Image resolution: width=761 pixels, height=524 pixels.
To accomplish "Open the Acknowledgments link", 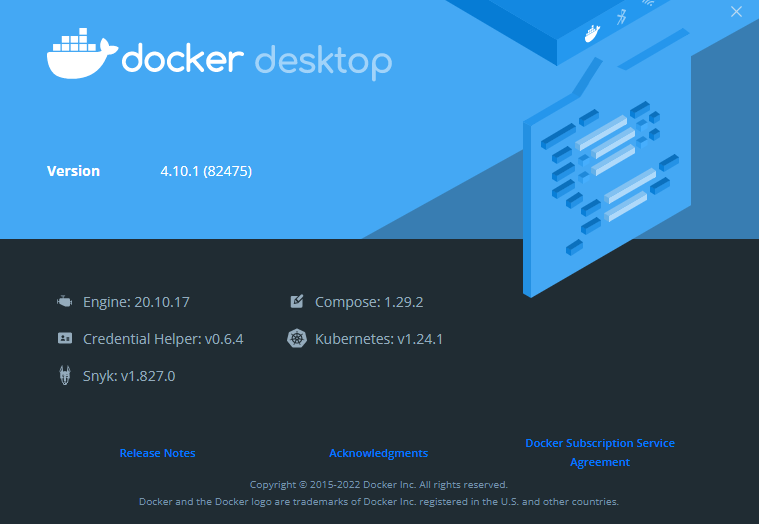I will (379, 453).
